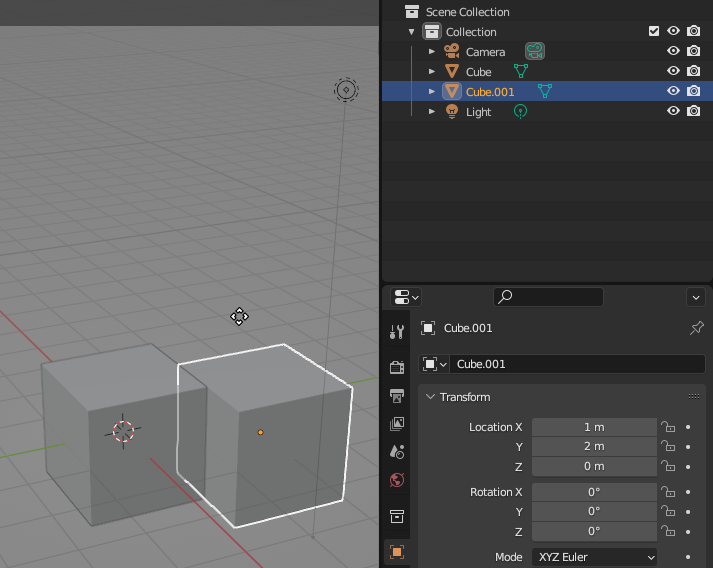713x568 pixels.
Task: Disable Cube.001 in renders
Action: [x=693, y=91]
